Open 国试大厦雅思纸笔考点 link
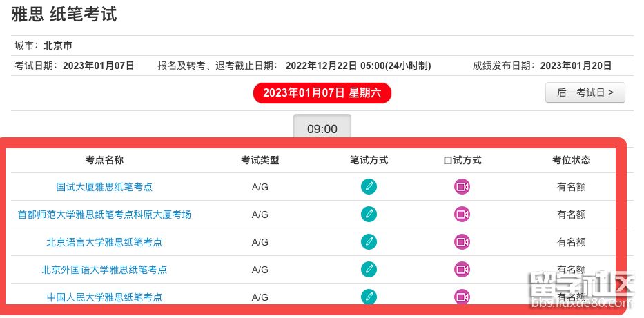 click(104, 187)
